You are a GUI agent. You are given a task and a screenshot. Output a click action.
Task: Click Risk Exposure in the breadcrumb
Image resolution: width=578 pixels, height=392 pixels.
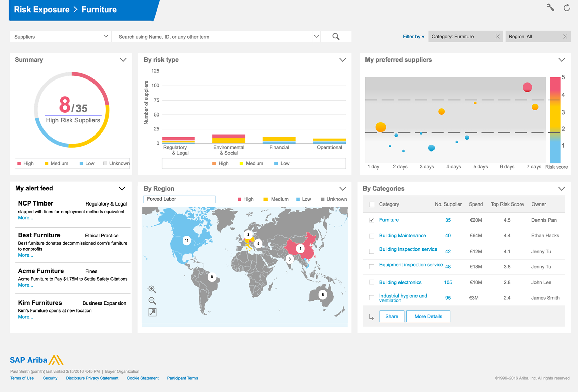(41, 10)
